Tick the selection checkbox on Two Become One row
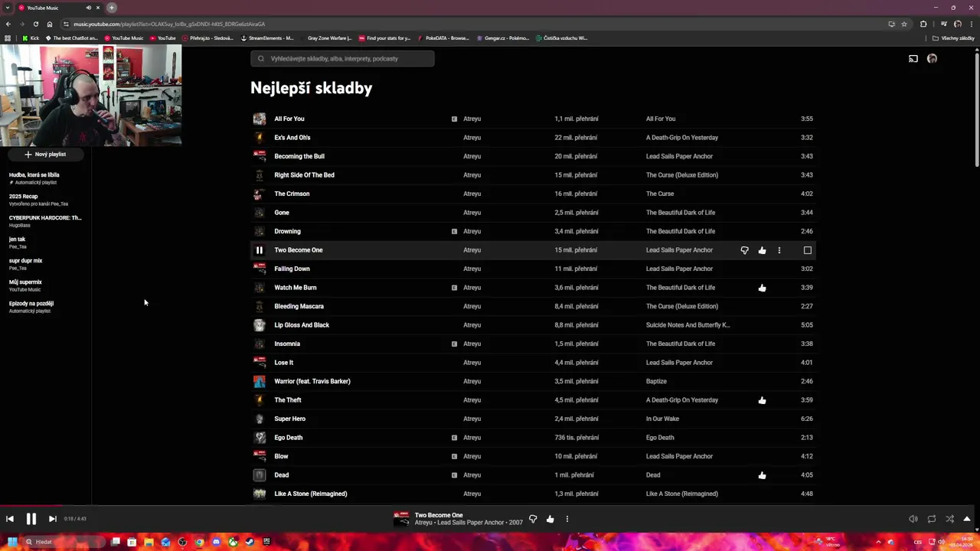 click(807, 250)
